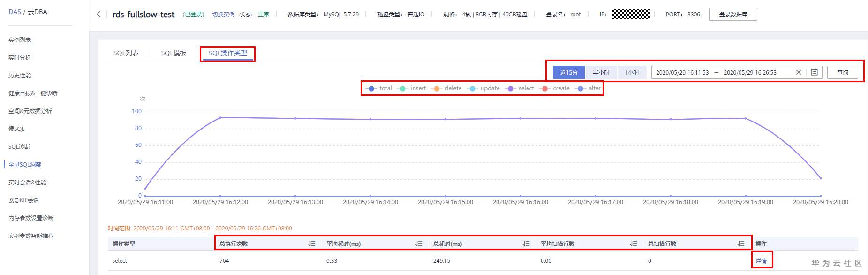Click the 时间范围 orange text line
Image resolution: width=868 pixels, height=275 pixels.
tap(200, 229)
